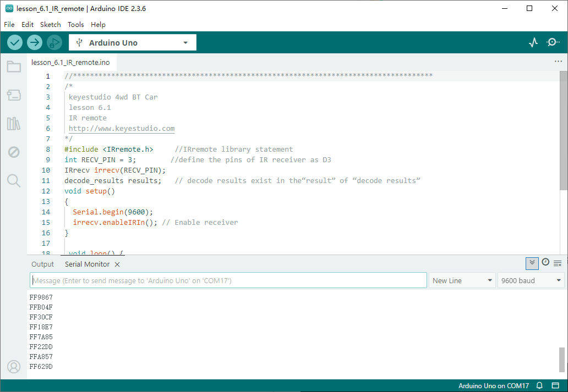Click 'IRrecv irrecv(RECV_PIN);' line
This screenshot has width=568, height=392.
(x=115, y=170)
